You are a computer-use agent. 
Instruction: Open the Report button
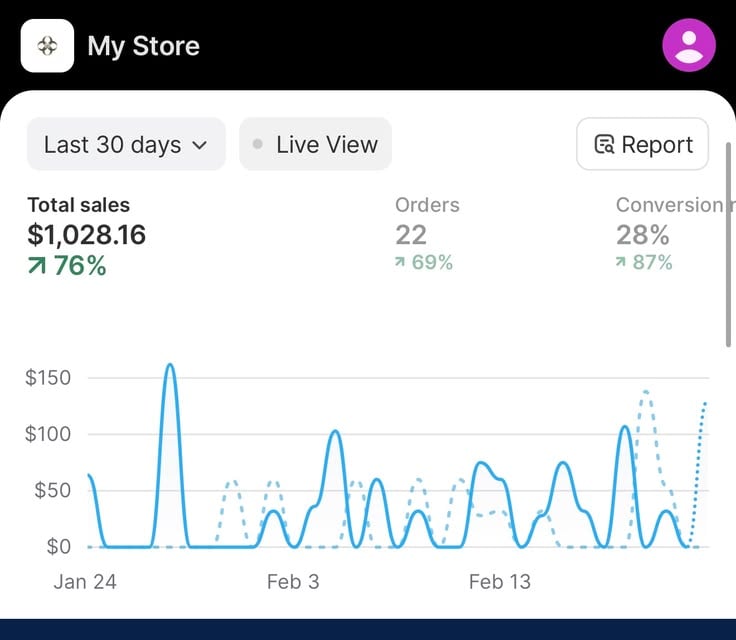(642, 144)
